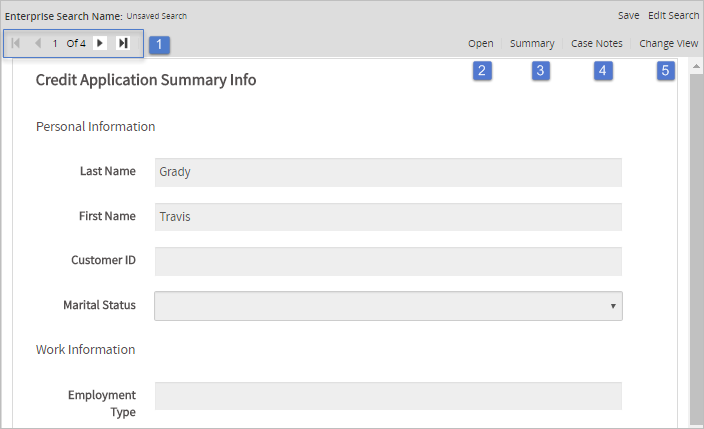The image size is (704, 429).
Task: Open the Summary view
Action: click(x=532, y=44)
